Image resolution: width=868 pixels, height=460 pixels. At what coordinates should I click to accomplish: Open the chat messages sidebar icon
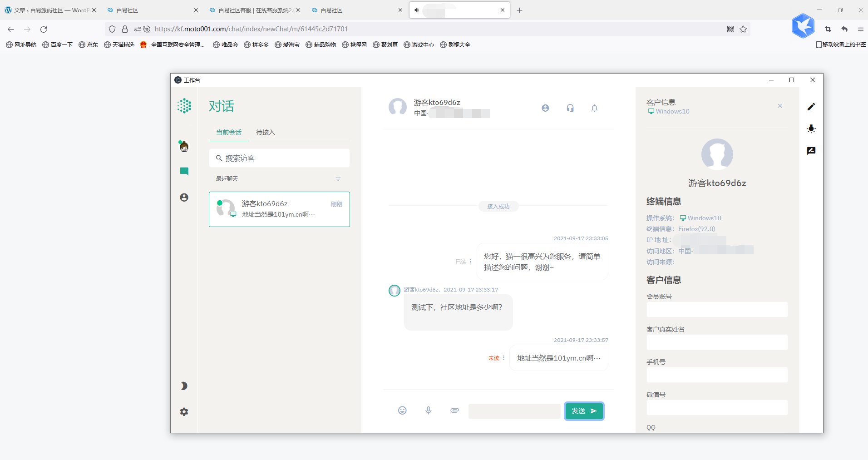click(x=184, y=171)
